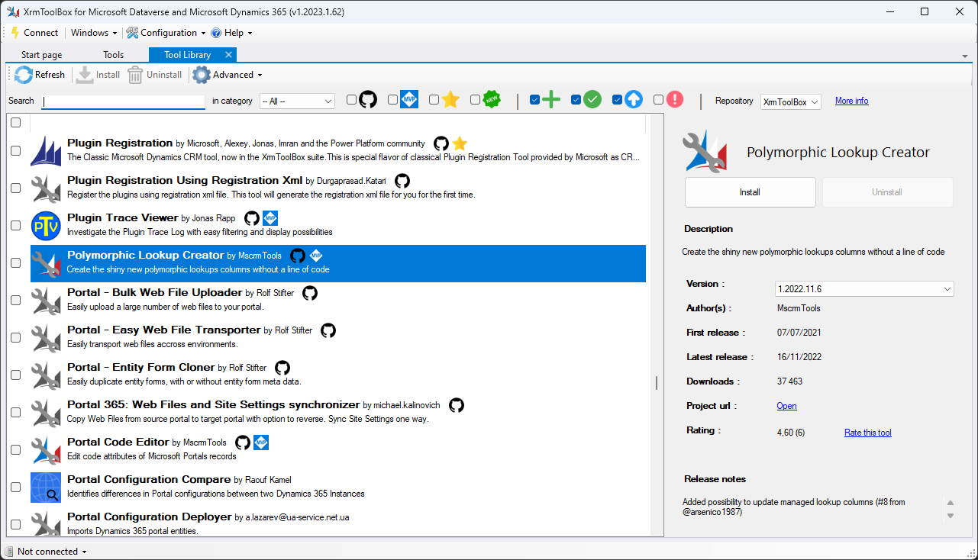
Task: Expand the Windows menu dropdown
Action: click(94, 33)
